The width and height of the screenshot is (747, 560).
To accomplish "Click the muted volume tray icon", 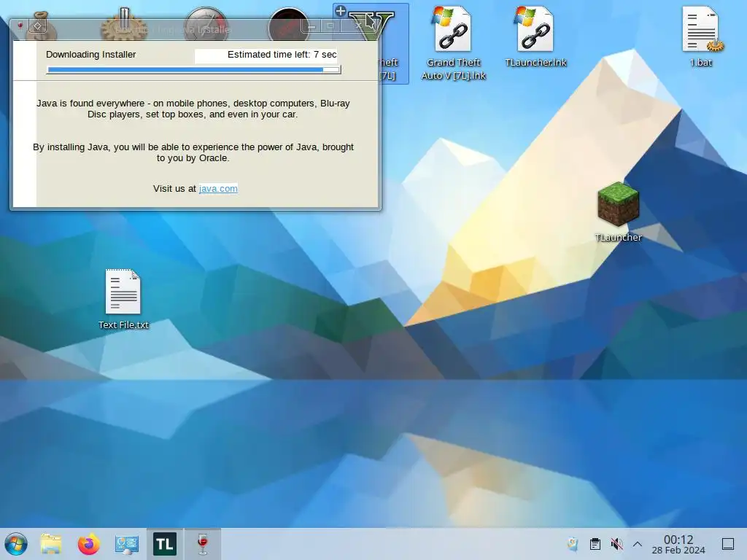I will click(x=616, y=544).
